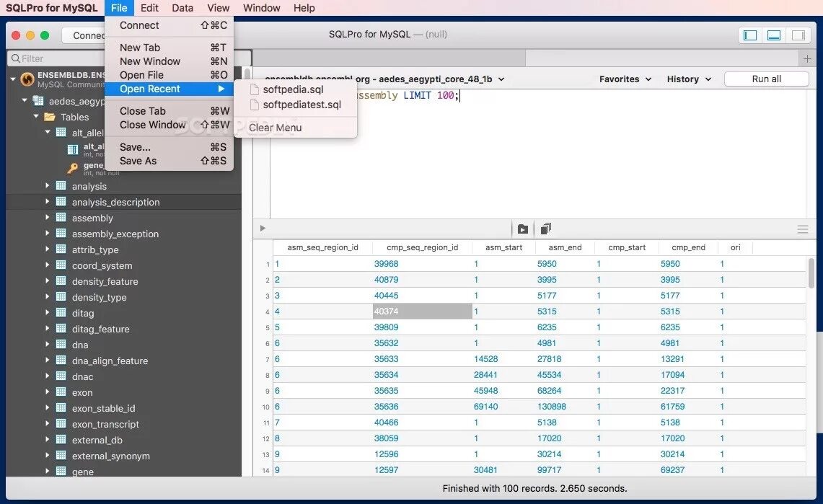Click the cmp_end column header
823x504 pixels.
point(688,247)
